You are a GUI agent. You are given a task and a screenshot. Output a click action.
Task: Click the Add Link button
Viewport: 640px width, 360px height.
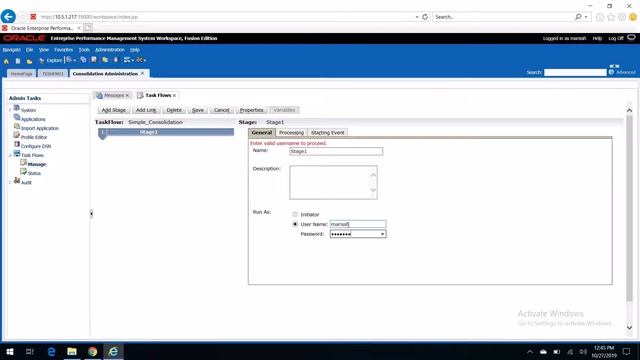tap(146, 110)
